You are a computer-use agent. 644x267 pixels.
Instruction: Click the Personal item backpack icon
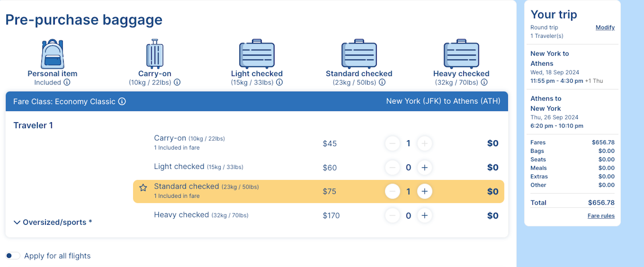coord(52,54)
